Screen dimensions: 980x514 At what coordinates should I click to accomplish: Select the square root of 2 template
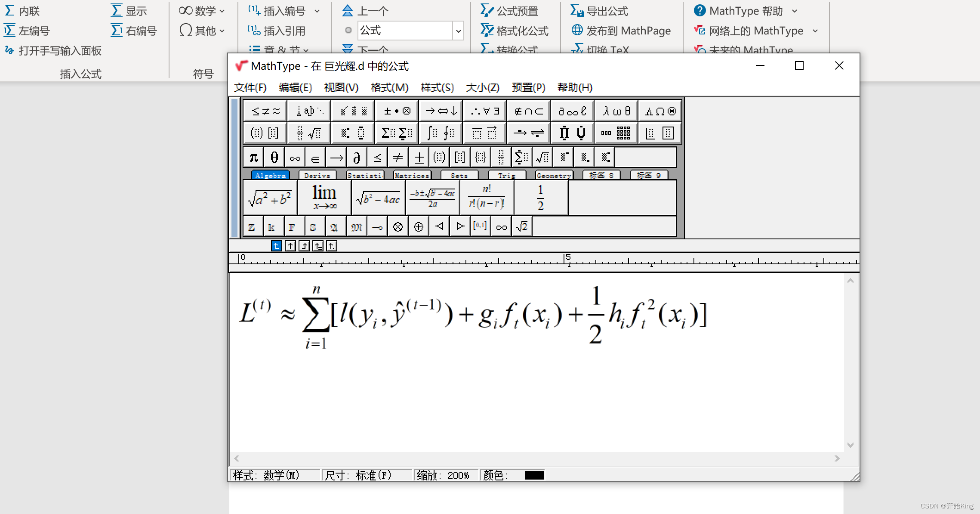click(x=521, y=226)
